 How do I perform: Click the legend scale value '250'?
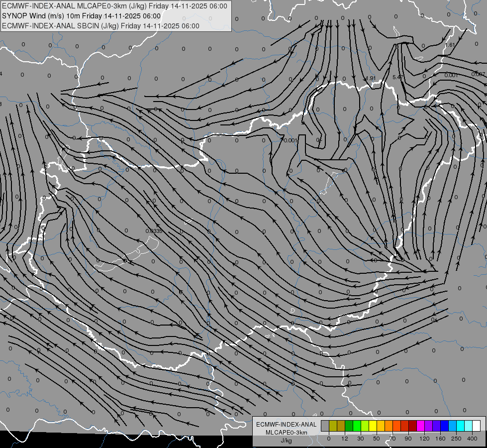pyautogui.click(x=456, y=439)
